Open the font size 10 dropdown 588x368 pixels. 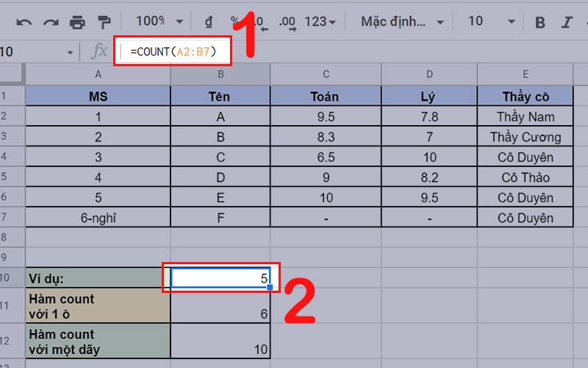tap(491, 21)
